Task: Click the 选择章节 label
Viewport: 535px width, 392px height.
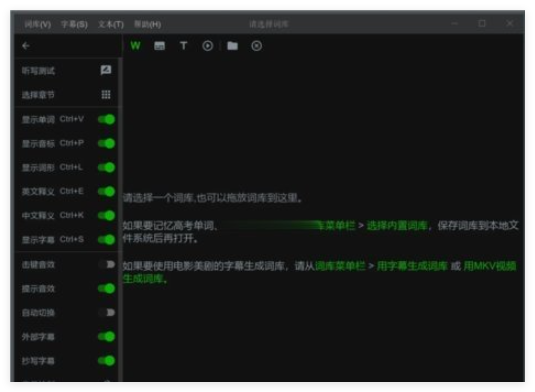Action: tap(38, 95)
